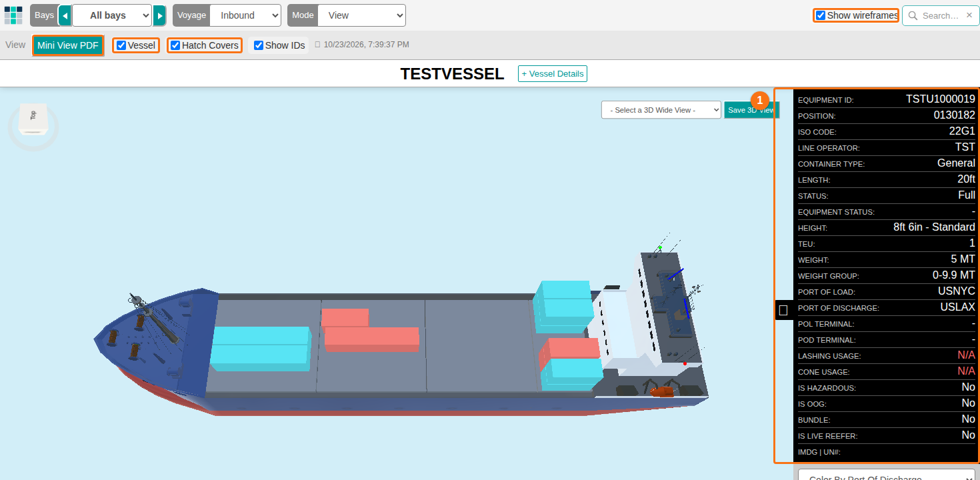Viewport: 980px width, 480px height.
Task: Open the 'All bays' dropdown
Action: coord(112,15)
